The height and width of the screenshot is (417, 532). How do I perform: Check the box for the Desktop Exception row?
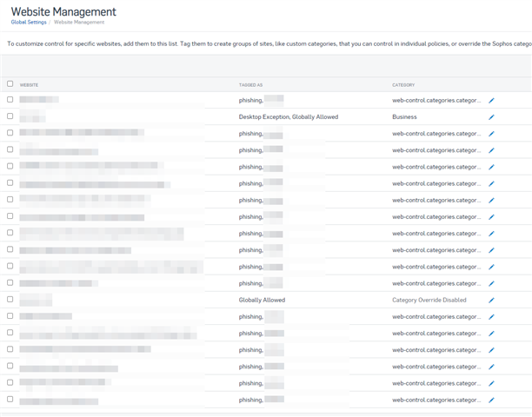[10, 116]
